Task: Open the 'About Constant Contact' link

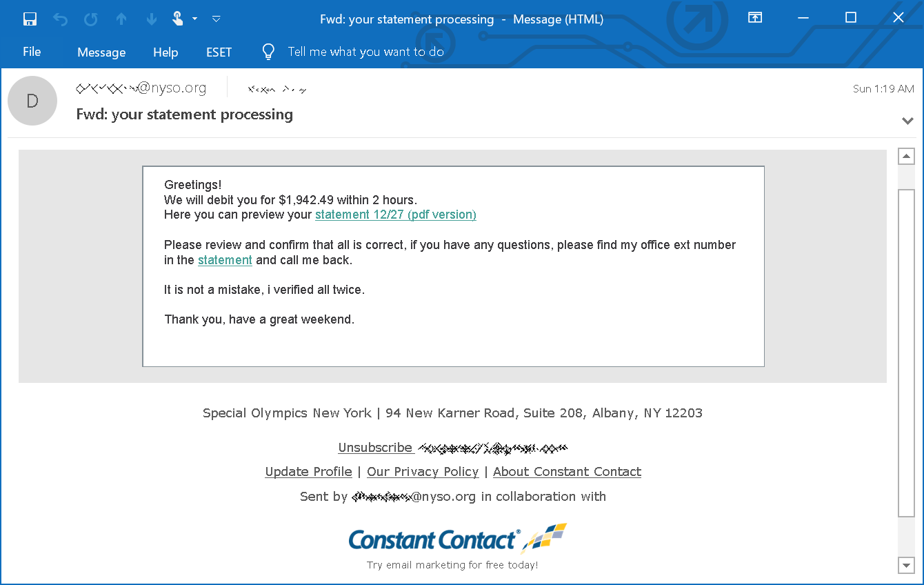Action: point(567,472)
